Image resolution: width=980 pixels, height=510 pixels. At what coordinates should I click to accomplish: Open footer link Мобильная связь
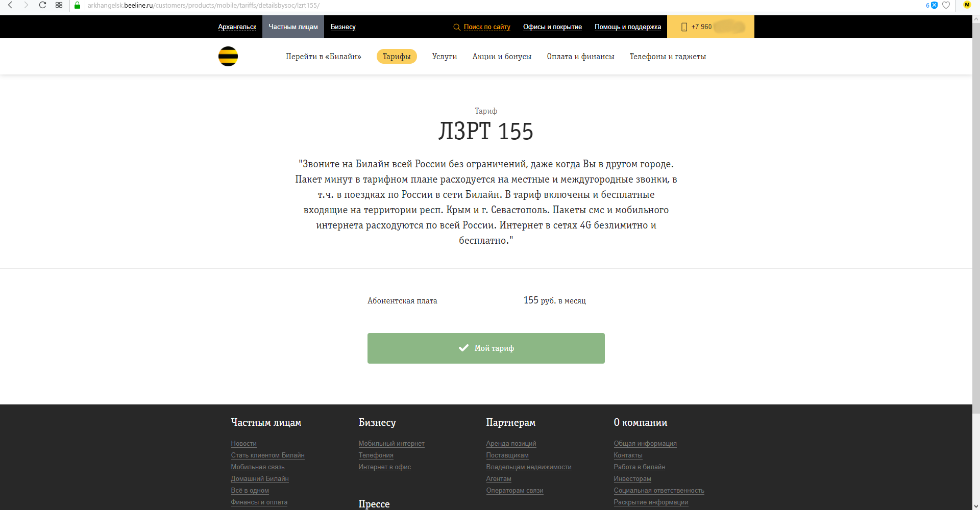258,467
